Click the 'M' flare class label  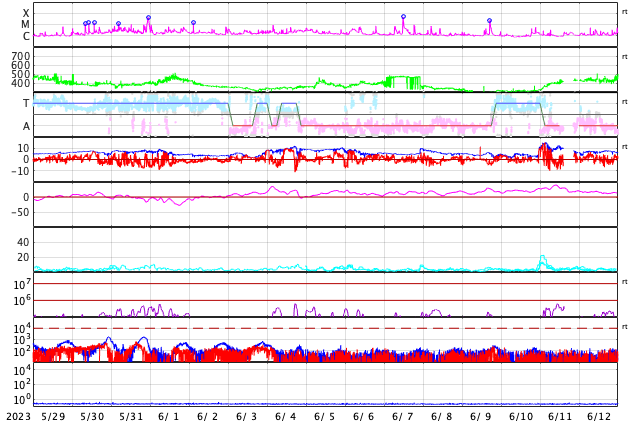click(26, 25)
